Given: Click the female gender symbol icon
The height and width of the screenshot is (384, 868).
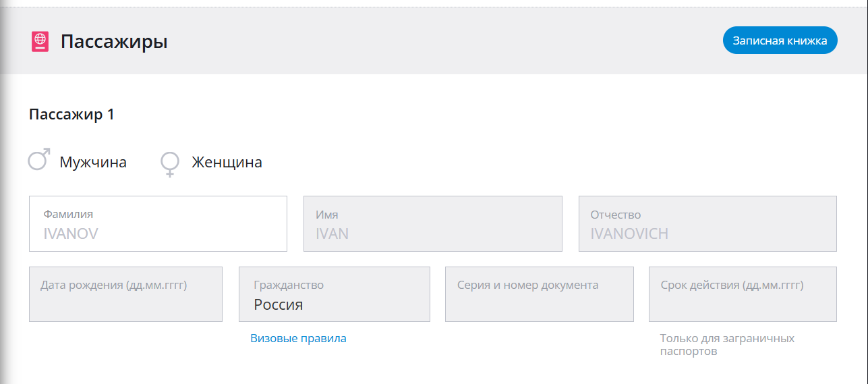Looking at the screenshot, I should 170,164.
